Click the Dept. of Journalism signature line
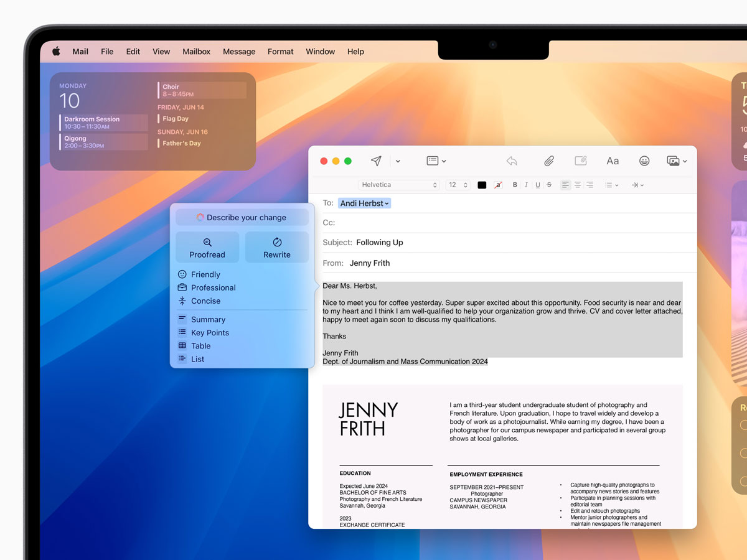Image resolution: width=747 pixels, height=560 pixels. [405, 362]
